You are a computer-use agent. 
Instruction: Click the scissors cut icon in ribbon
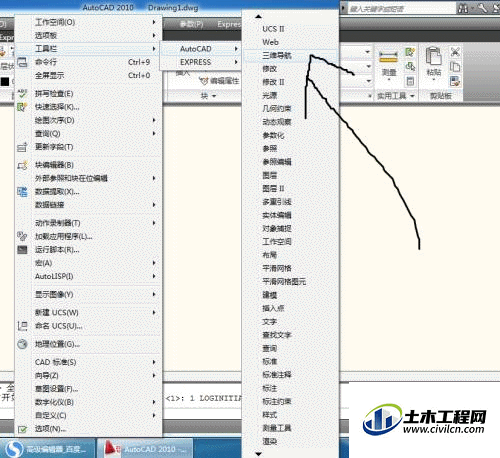455,52
